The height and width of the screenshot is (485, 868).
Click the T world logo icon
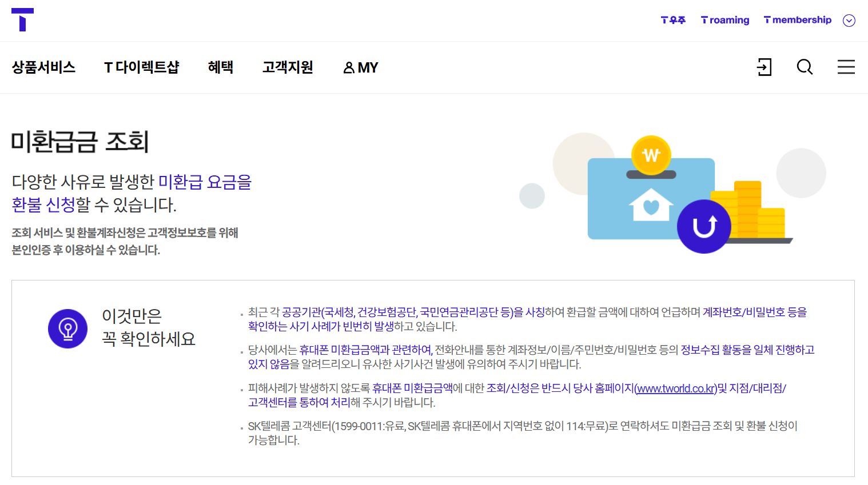23,19
